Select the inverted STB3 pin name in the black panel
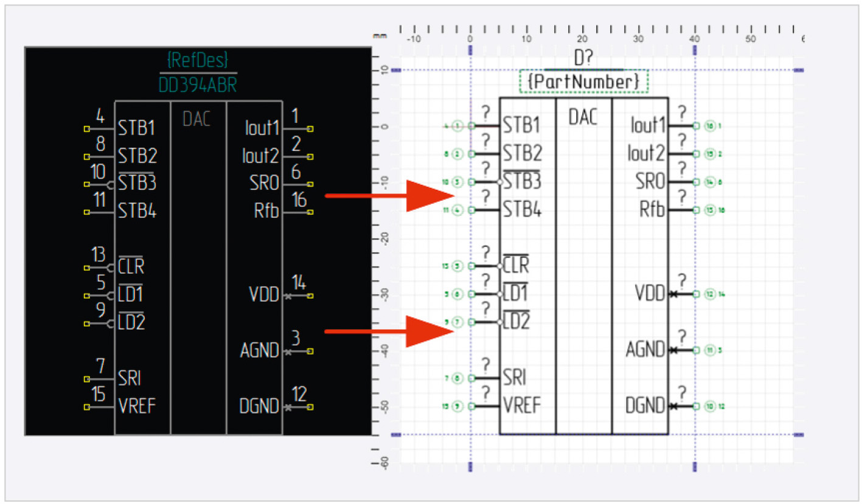The image size is (862, 504). (x=138, y=182)
